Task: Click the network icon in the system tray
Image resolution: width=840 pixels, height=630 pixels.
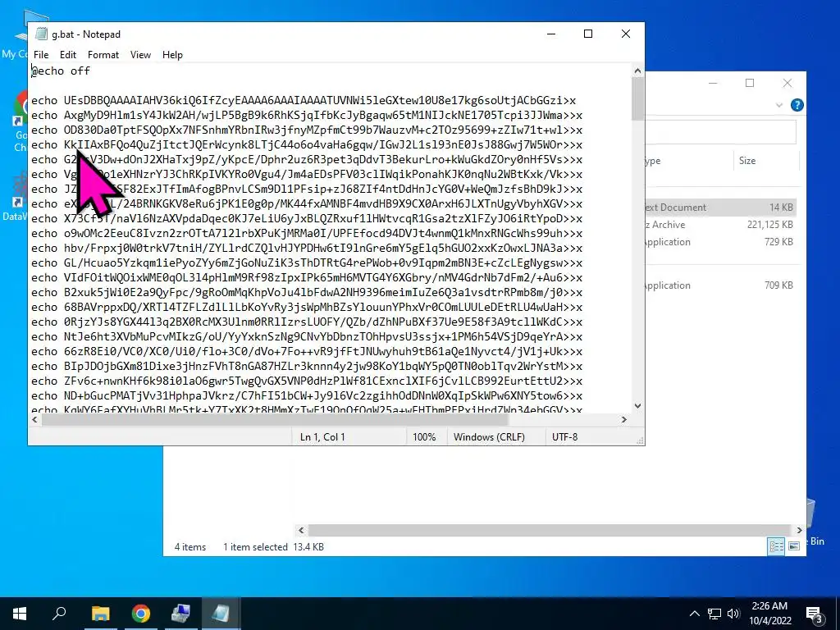Action: [x=714, y=614]
